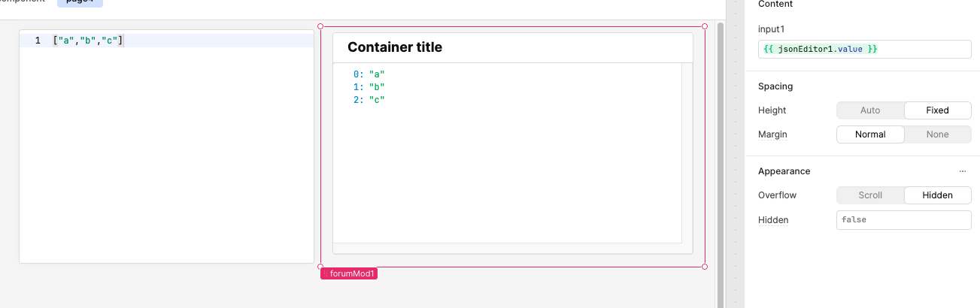Set Height to Auto

[870, 110]
